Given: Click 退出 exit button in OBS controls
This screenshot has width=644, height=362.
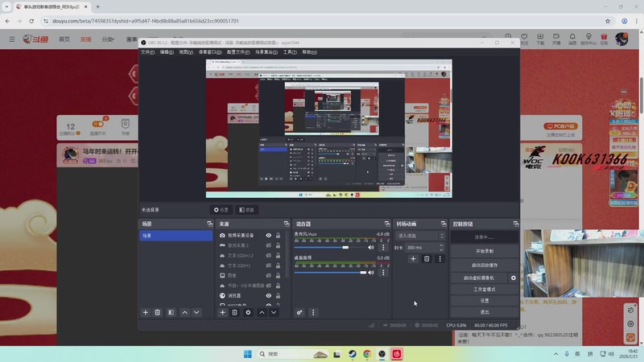Looking at the screenshot, I should click(485, 312).
